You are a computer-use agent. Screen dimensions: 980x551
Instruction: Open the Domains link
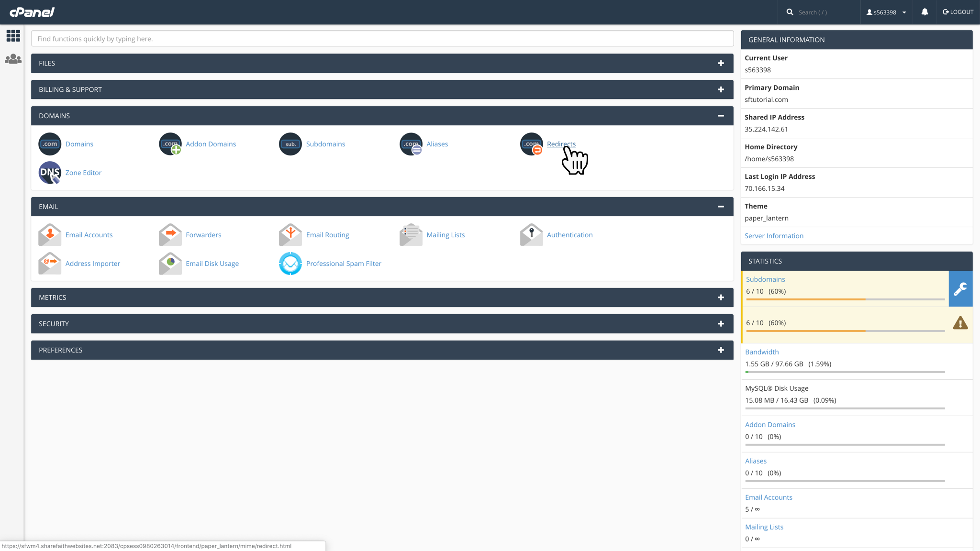click(x=79, y=144)
